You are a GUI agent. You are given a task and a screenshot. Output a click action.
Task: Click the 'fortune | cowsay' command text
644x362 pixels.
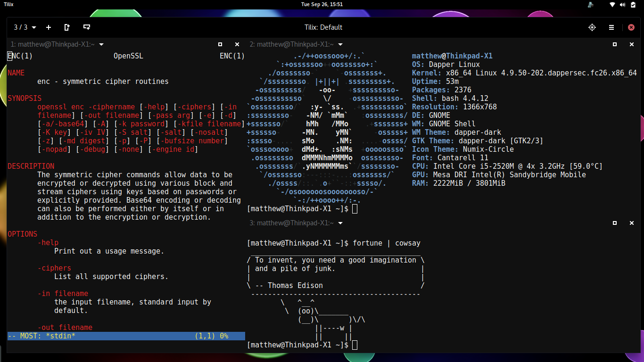[387, 244]
